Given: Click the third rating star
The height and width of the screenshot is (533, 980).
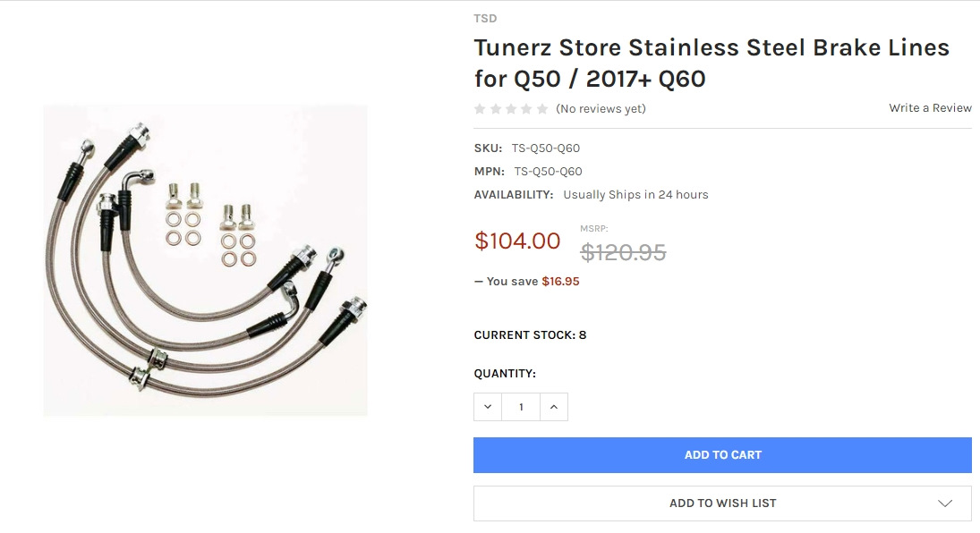Looking at the screenshot, I should pos(511,109).
